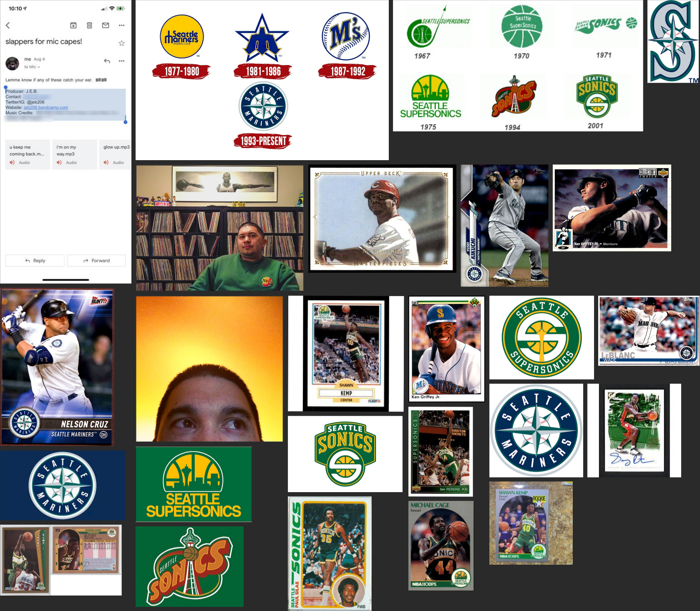Select the Sam Perkins Upper Deck card
The width and height of the screenshot is (700, 611).
[x=441, y=452]
